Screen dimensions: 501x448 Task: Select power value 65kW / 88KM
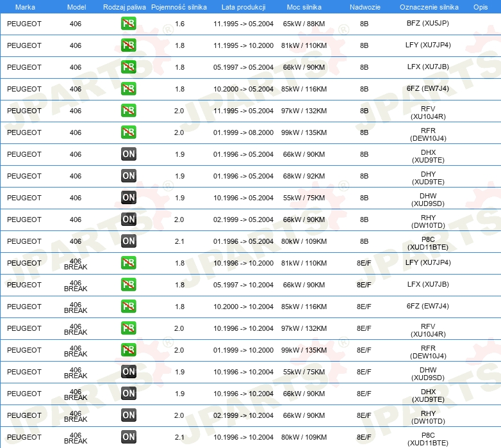click(x=304, y=24)
